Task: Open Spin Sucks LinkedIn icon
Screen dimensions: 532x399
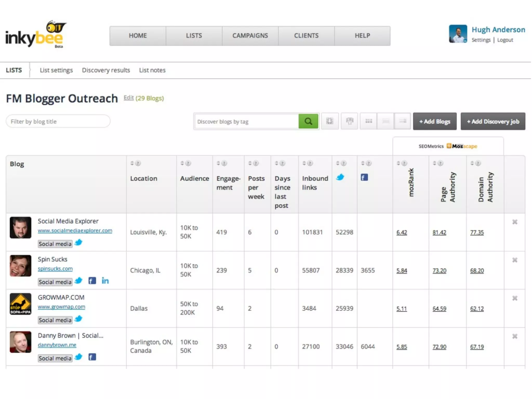Action: click(105, 281)
